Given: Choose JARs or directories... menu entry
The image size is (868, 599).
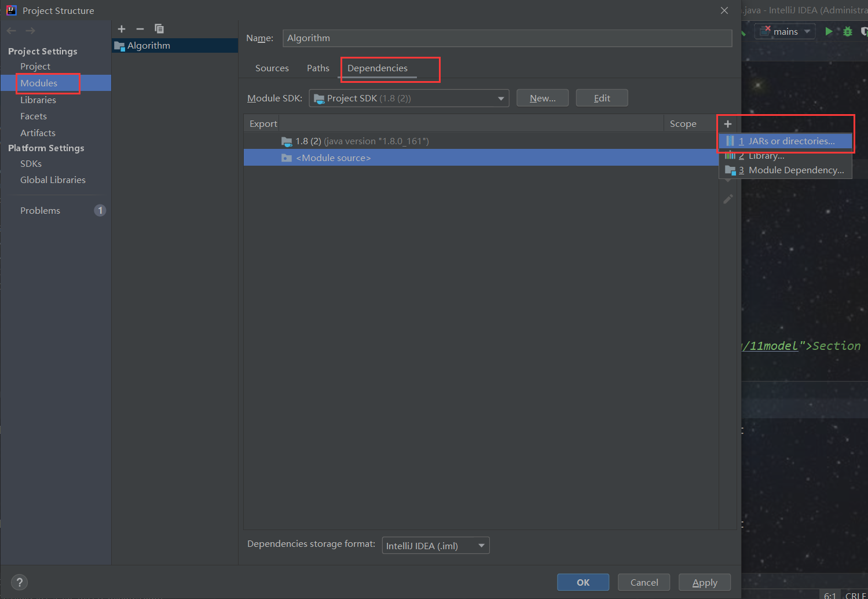Looking at the screenshot, I should point(785,141).
